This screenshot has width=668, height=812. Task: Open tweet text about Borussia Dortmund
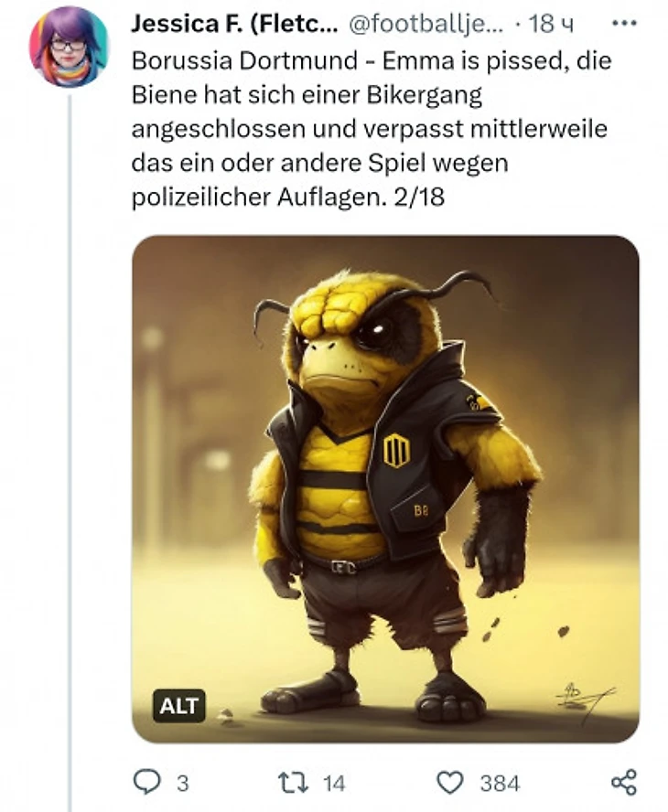(x=372, y=128)
